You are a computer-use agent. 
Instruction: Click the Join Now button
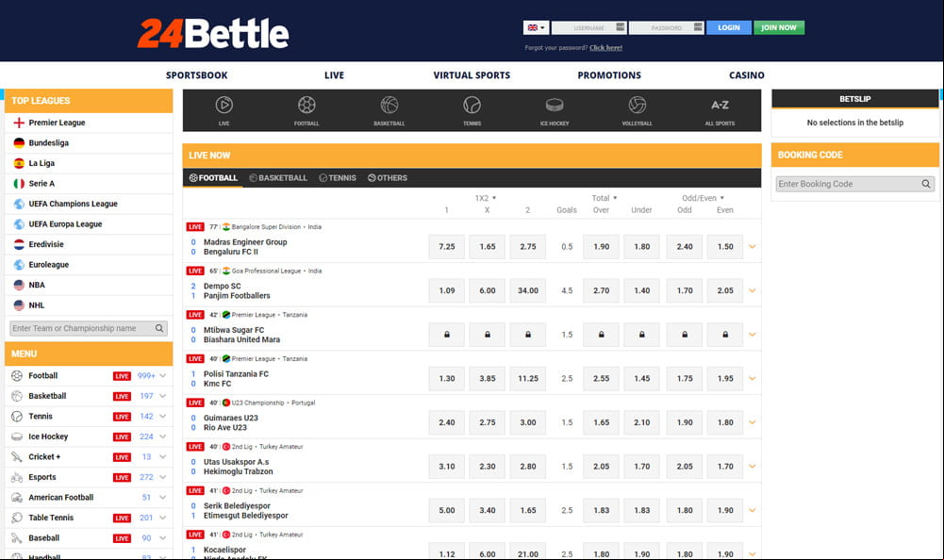pos(779,27)
